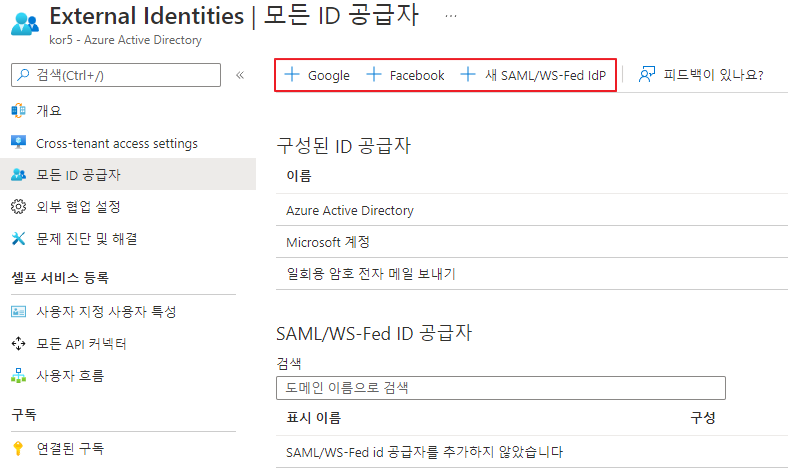Click the search magnifier icon
Image resolution: width=788 pixels, height=474 pixels.
23,75
